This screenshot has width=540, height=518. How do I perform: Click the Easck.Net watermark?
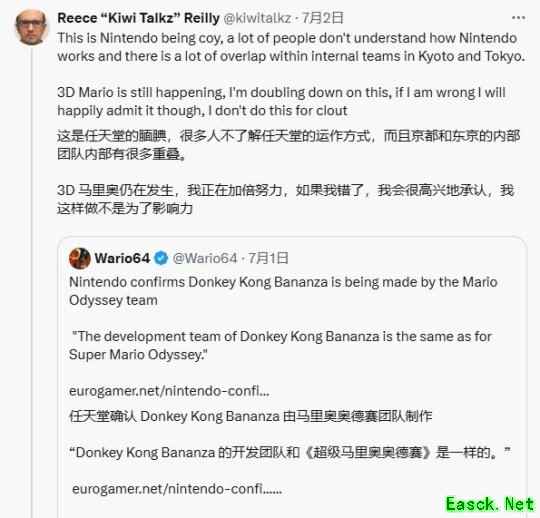[490, 504]
